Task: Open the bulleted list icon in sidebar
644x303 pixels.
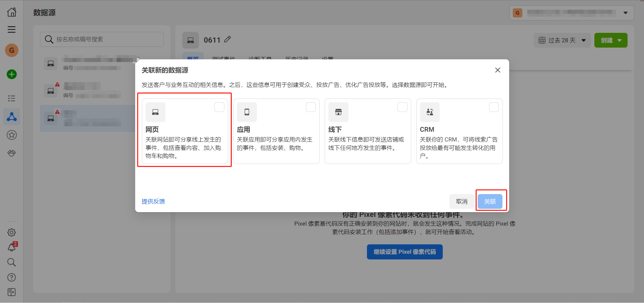Action: 12,98
